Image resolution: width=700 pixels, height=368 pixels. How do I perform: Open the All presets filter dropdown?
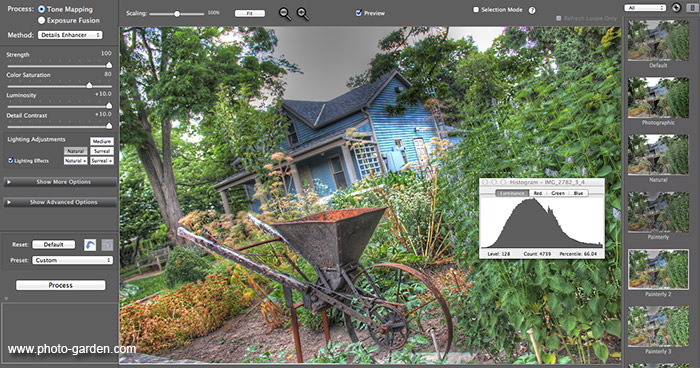pyautogui.click(x=645, y=8)
